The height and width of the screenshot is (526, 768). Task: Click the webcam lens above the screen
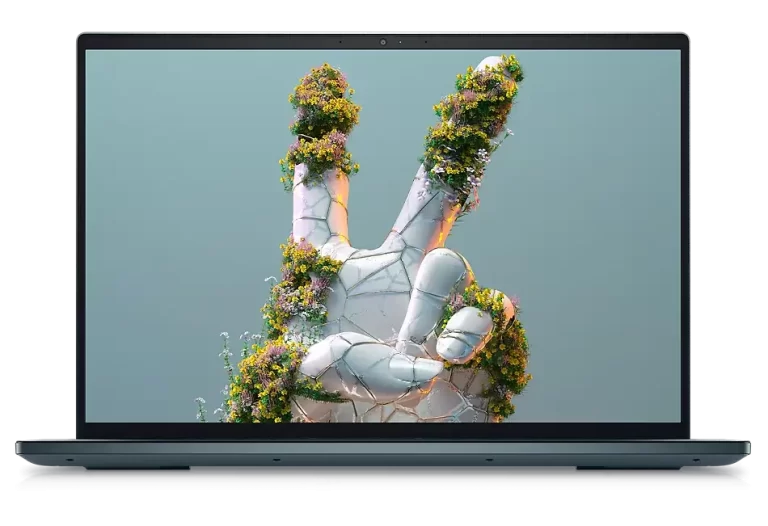383,42
